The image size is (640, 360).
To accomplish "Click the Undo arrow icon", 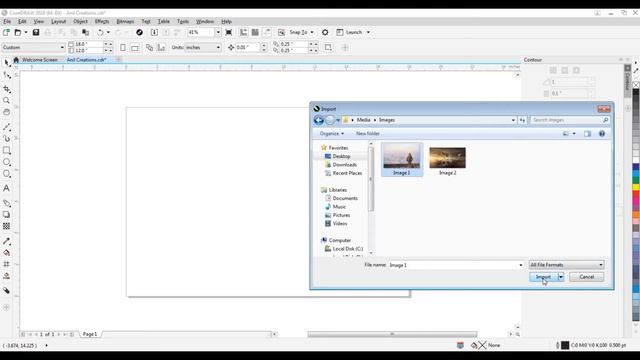I will (x=100, y=32).
